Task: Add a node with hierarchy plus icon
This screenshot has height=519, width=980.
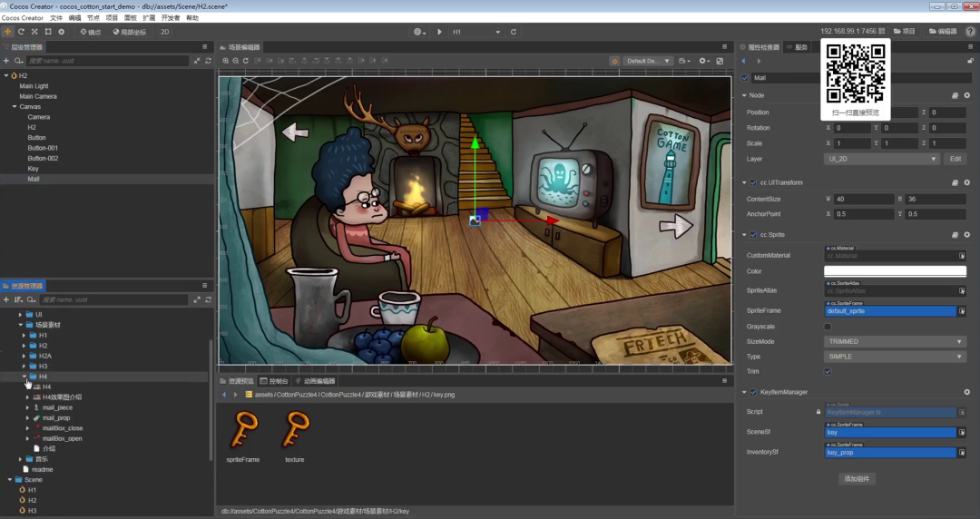Action: (x=6, y=61)
